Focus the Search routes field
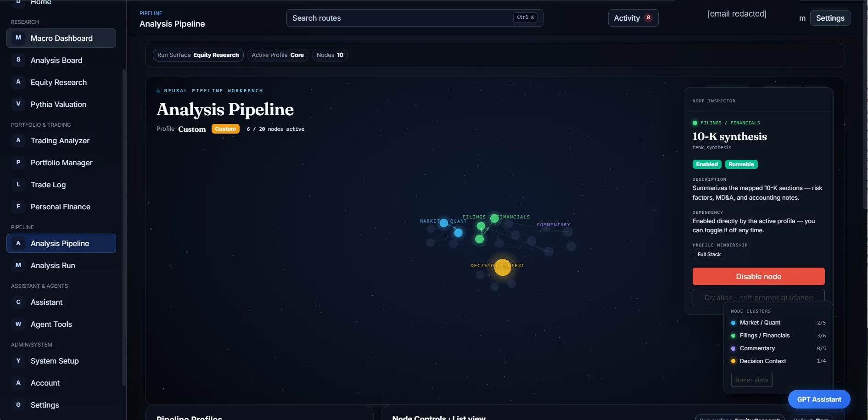The image size is (868, 420). [x=414, y=18]
